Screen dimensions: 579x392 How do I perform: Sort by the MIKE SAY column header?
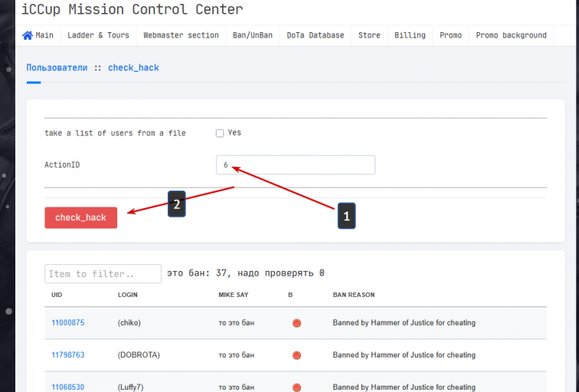234,295
